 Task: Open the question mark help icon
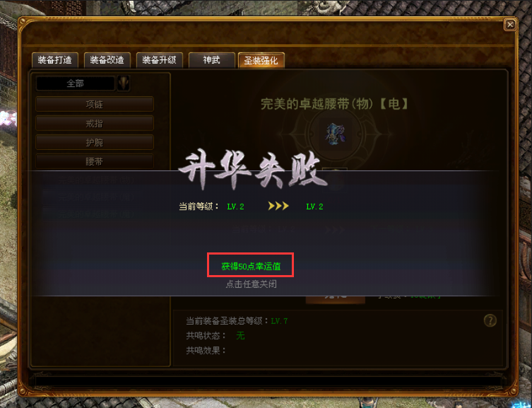pyautogui.click(x=490, y=320)
